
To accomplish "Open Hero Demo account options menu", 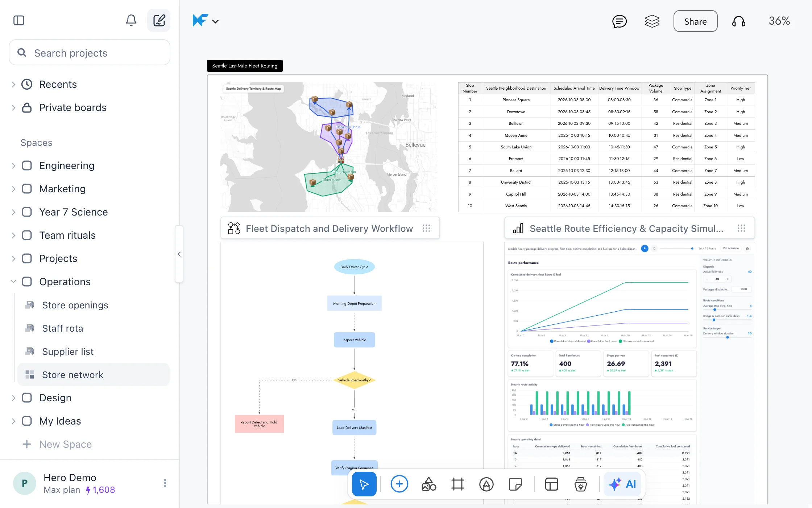I will point(165,483).
